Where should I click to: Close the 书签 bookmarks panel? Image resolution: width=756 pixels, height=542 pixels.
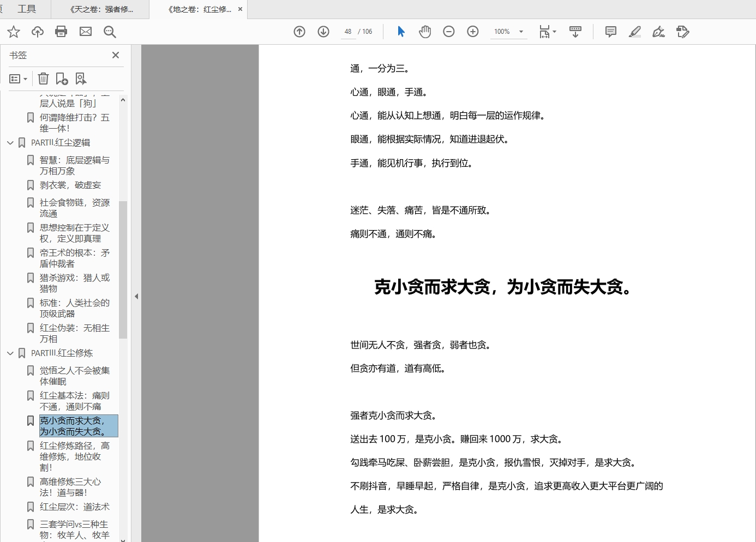coord(116,55)
